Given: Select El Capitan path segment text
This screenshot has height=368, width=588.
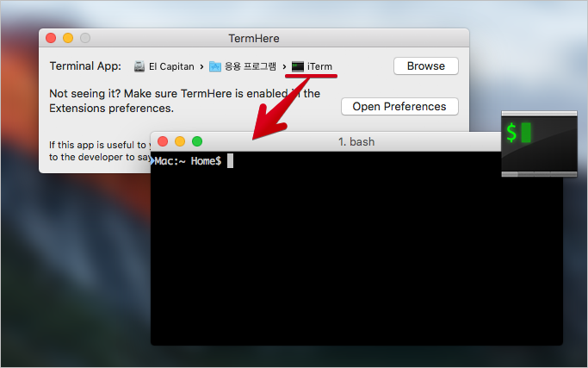Looking at the screenshot, I should [171, 66].
